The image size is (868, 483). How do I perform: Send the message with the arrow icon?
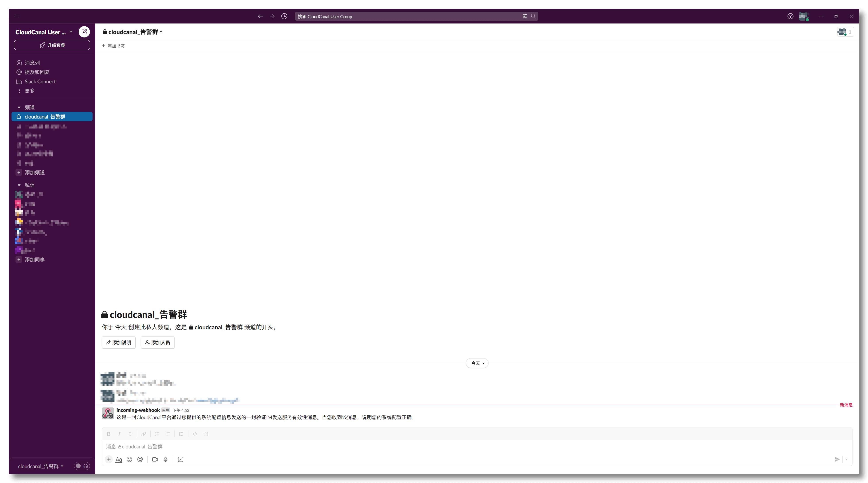tap(837, 460)
